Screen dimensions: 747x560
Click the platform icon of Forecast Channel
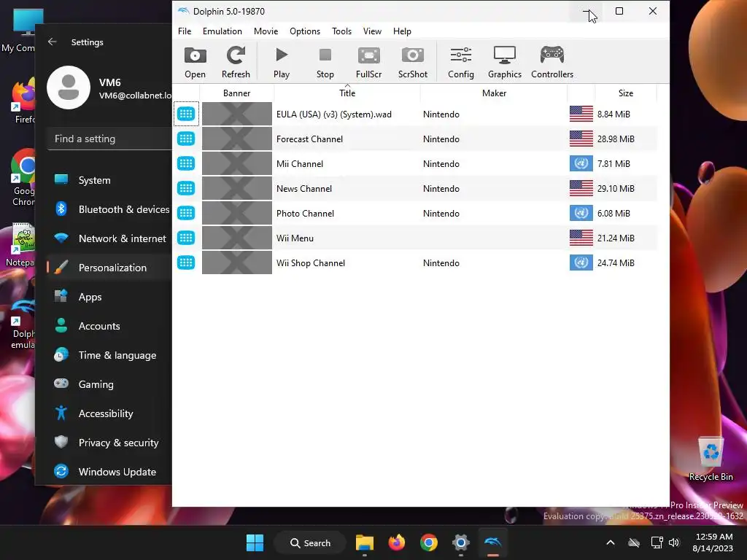(x=186, y=139)
